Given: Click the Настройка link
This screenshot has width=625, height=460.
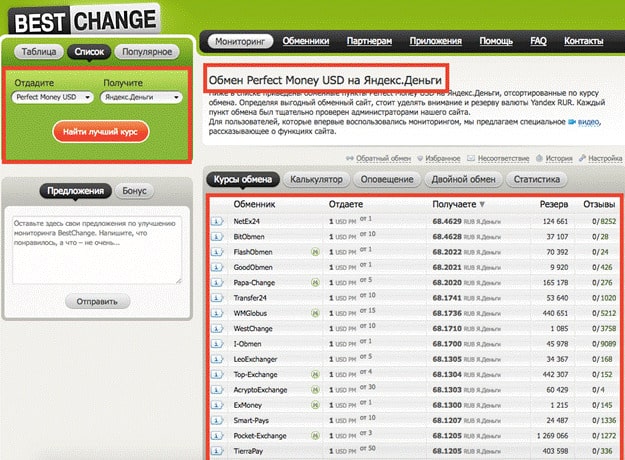Looking at the screenshot, I should [605, 159].
